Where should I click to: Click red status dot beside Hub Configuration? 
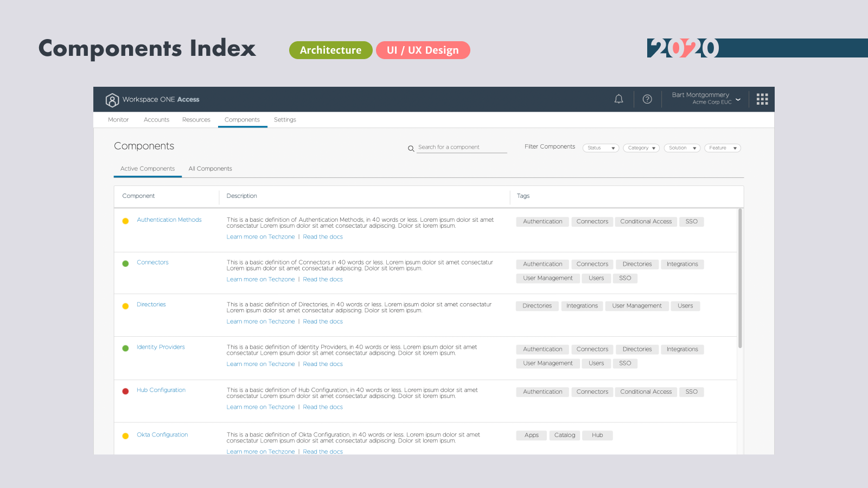point(125,391)
